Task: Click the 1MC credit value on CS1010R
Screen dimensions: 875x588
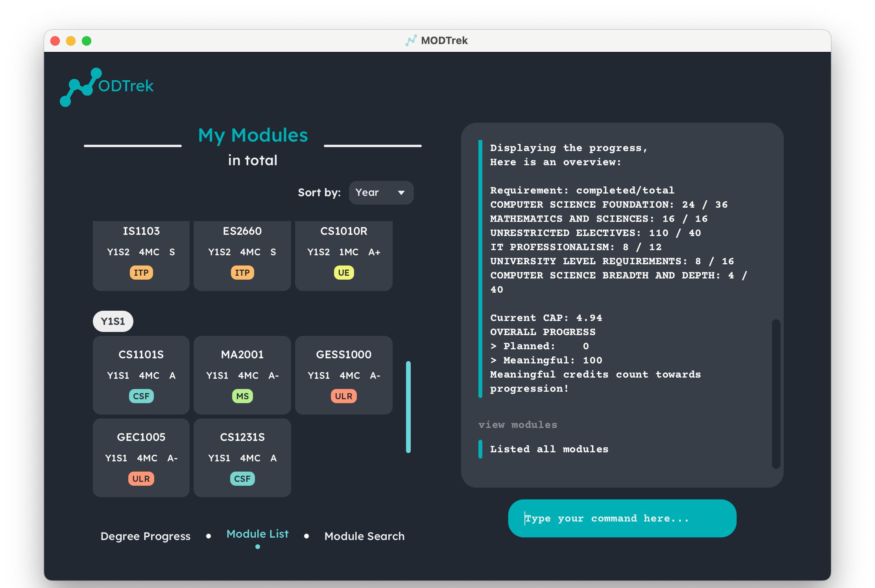Action: coord(349,252)
